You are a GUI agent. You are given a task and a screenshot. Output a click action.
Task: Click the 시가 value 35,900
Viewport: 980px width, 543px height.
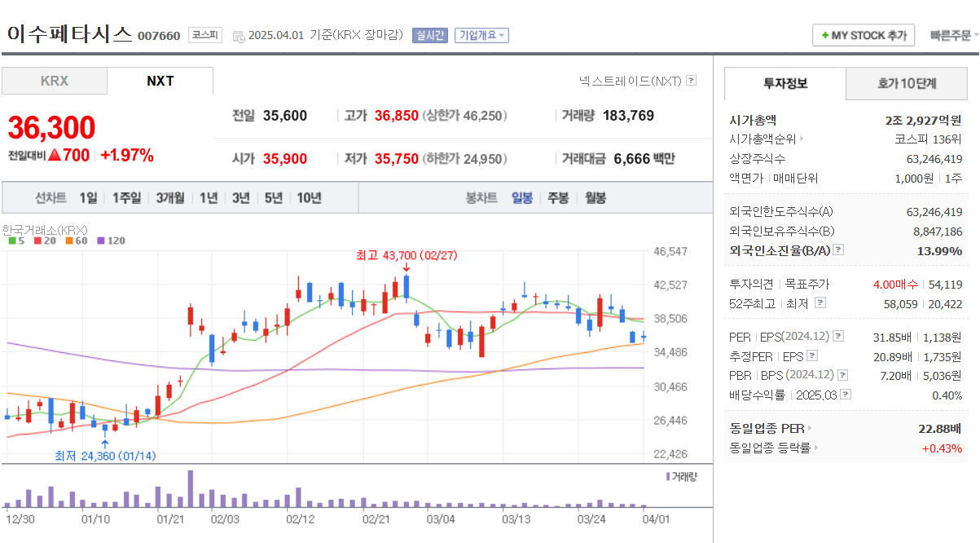click(285, 159)
